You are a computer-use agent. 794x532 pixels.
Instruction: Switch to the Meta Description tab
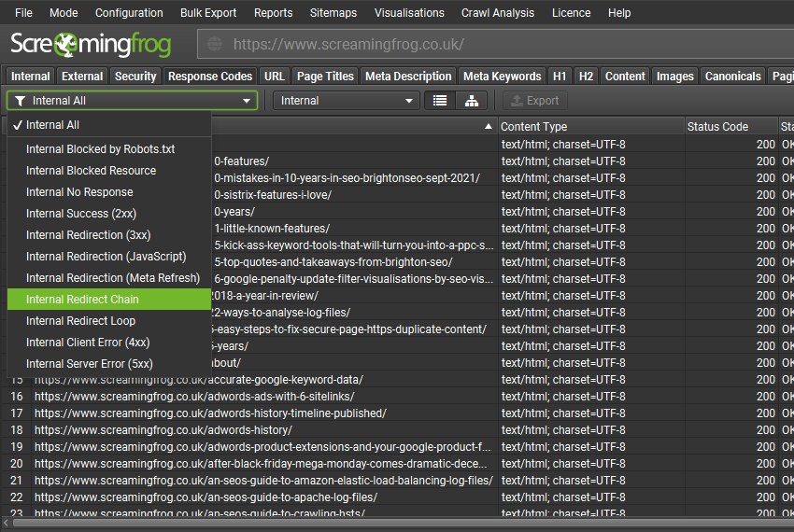pos(408,76)
